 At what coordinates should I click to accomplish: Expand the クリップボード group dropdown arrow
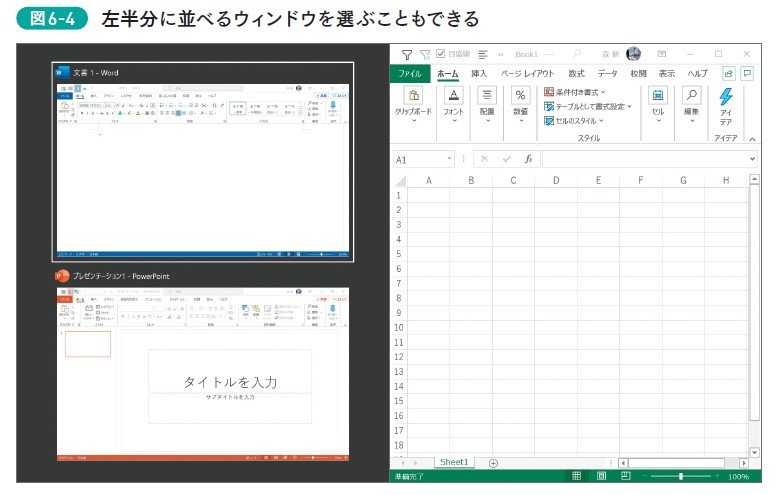coord(414,121)
